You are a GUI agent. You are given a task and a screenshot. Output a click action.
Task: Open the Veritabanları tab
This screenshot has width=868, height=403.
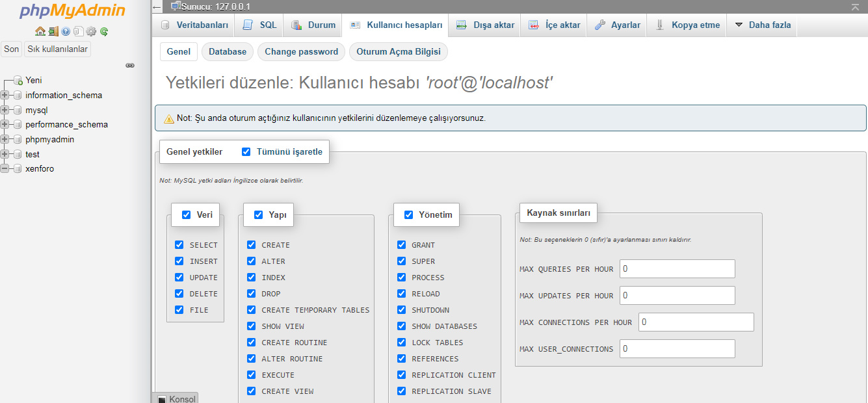(x=194, y=25)
